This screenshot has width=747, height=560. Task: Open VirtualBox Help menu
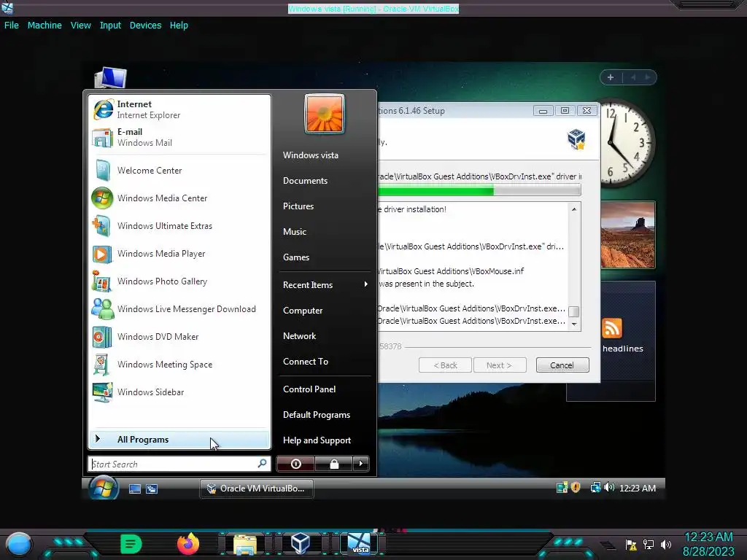(179, 26)
